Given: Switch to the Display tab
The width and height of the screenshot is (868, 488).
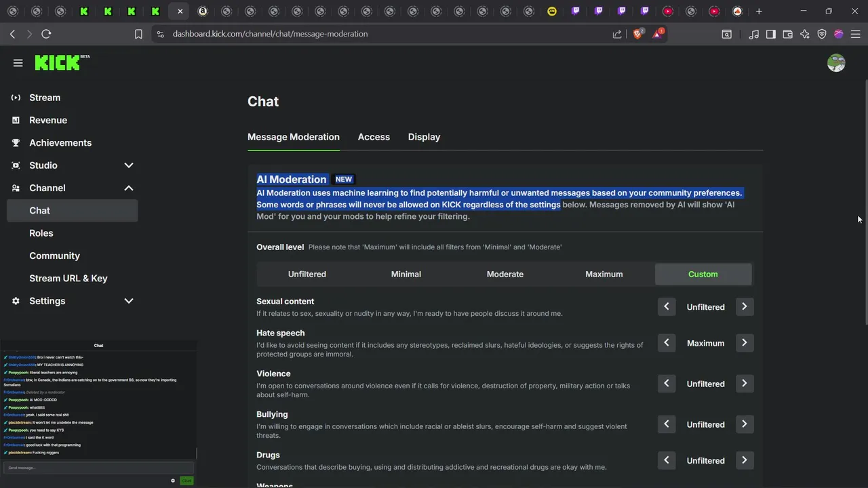Looking at the screenshot, I should pos(424,137).
